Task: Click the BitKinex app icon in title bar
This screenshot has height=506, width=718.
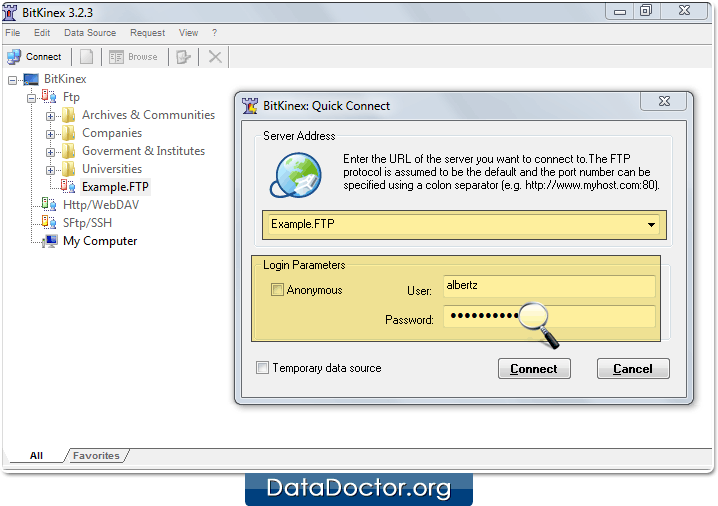Action: 10,13
